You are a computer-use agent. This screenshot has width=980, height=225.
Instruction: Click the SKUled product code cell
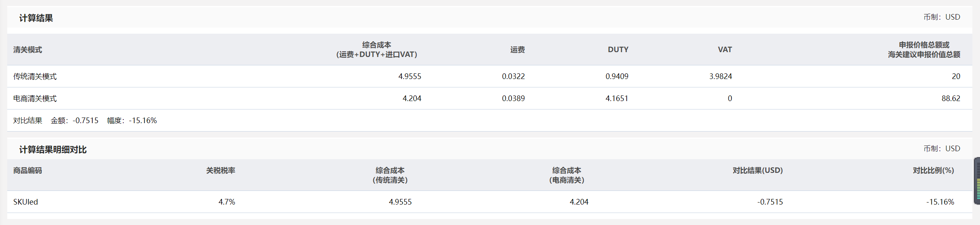[x=26, y=202]
